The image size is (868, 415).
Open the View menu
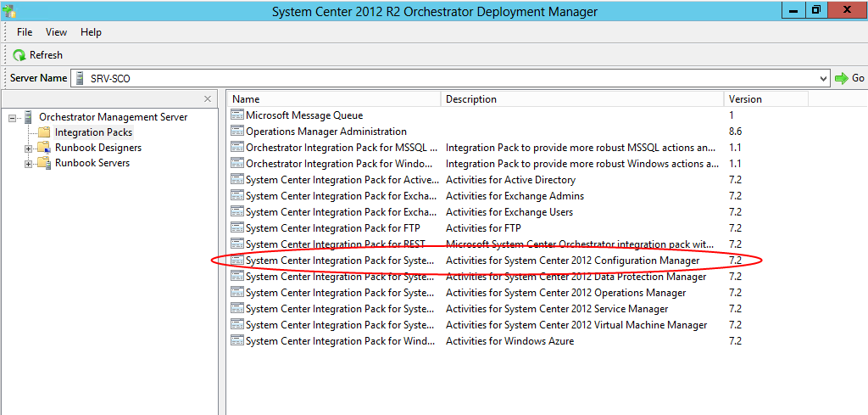tap(57, 32)
